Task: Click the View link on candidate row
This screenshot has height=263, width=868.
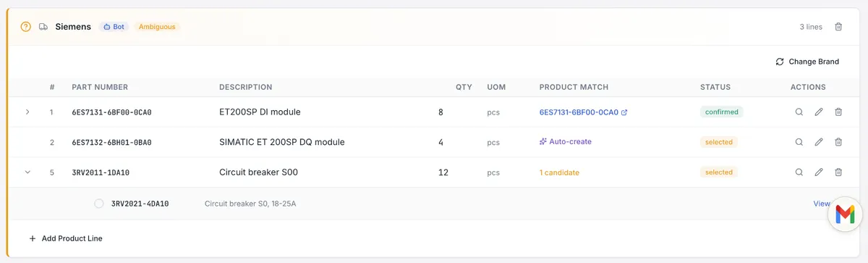Action: [822, 204]
